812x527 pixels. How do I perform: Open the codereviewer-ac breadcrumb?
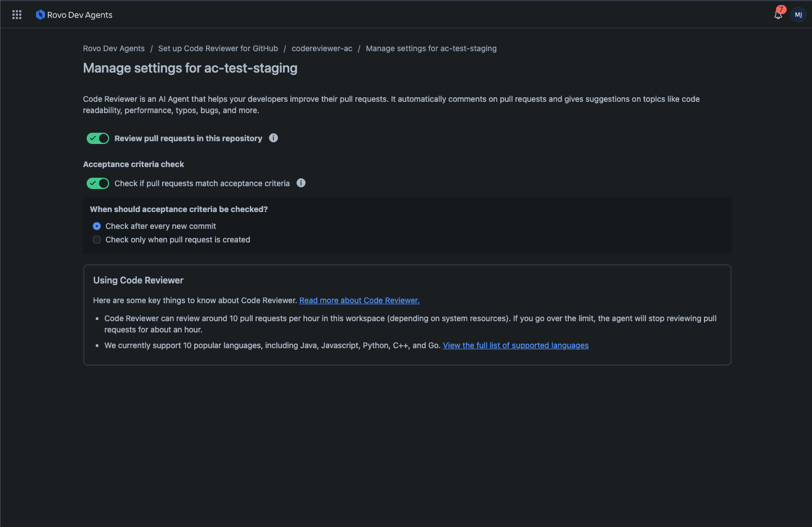click(x=322, y=48)
